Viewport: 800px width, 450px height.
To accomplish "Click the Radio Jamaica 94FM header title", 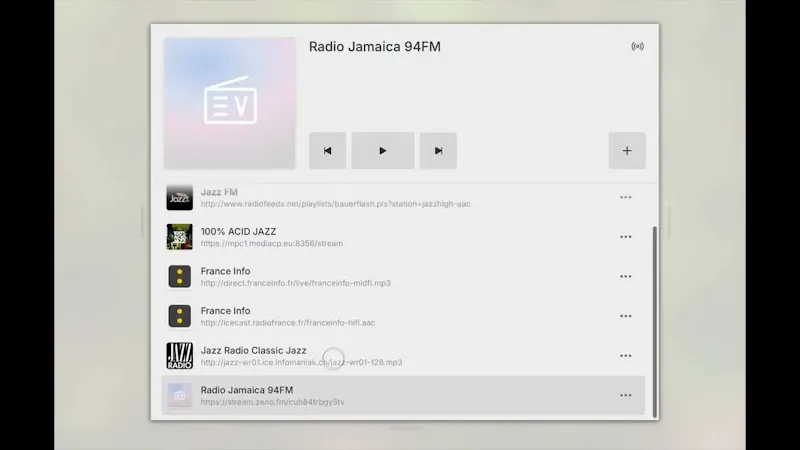I will pos(374,46).
